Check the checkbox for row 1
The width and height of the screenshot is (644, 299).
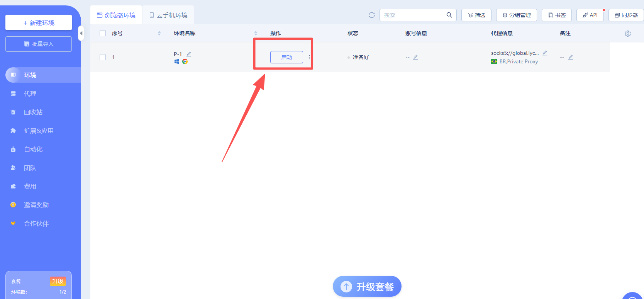pyautogui.click(x=103, y=57)
